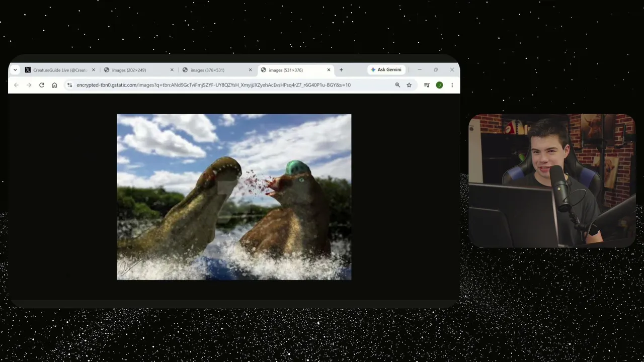Reload the current page
This screenshot has height=362, width=644.
[x=42, y=85]
